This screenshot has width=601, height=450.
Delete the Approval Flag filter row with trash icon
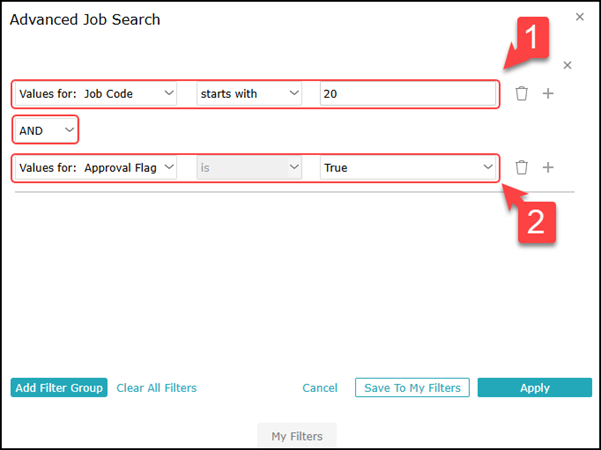click(x=521, y=168)
